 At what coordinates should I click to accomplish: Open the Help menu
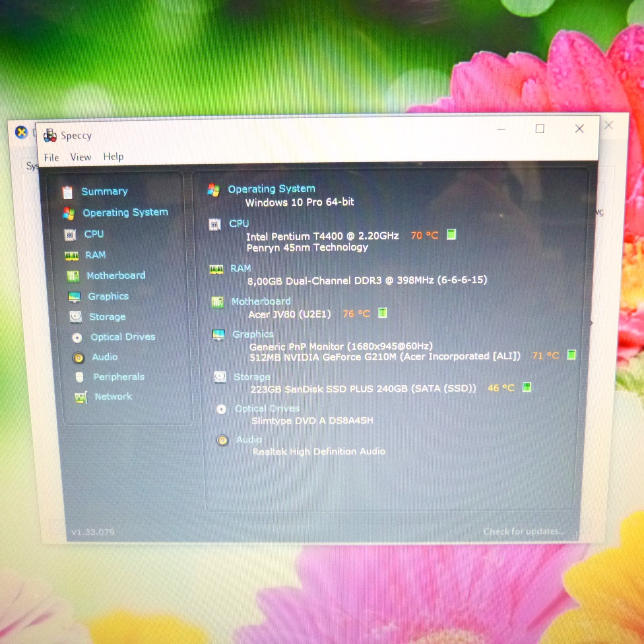coord(114,157)
